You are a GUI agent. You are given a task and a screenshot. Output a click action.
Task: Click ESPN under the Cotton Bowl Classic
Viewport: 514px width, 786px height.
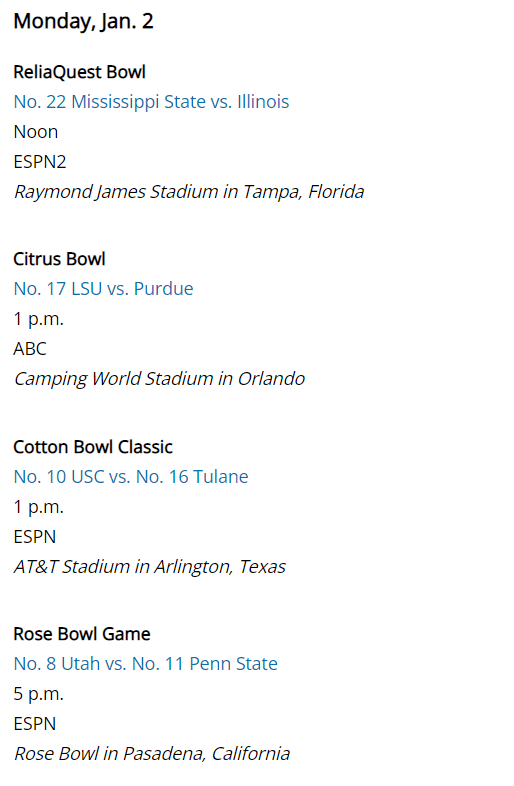(35, 537)
